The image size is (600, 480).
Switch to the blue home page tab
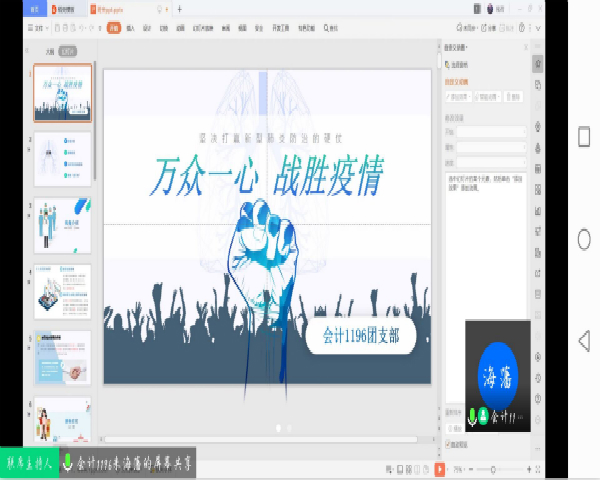click(x=35, y=9)
